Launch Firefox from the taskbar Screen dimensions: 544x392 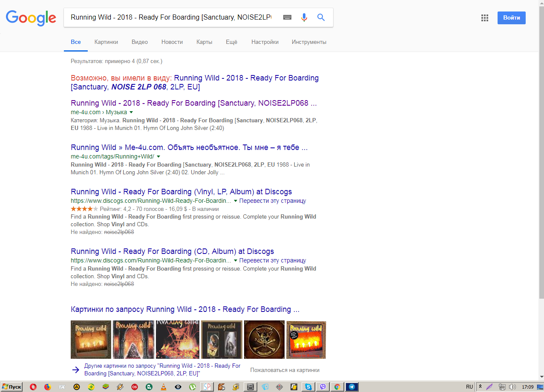coord(47,387)
